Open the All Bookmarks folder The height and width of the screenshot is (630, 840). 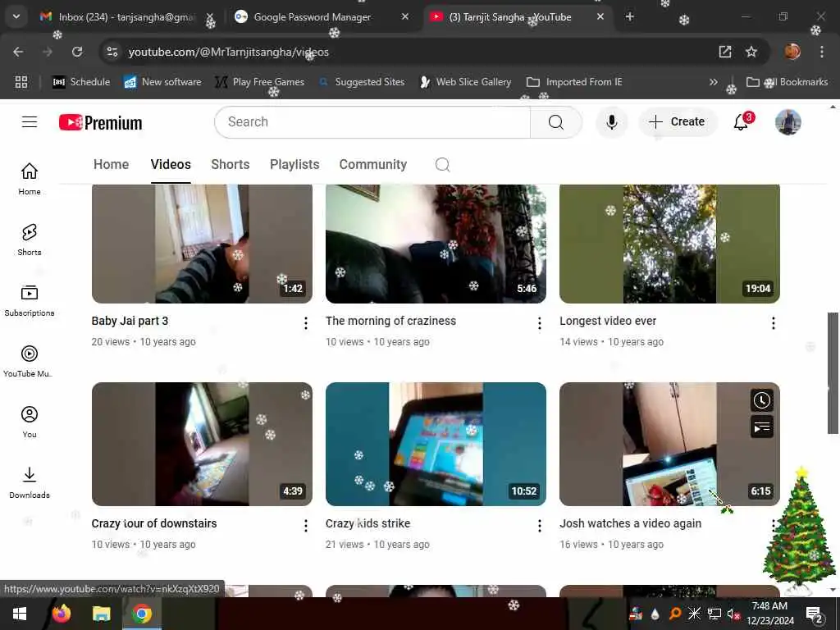point(787,82)
